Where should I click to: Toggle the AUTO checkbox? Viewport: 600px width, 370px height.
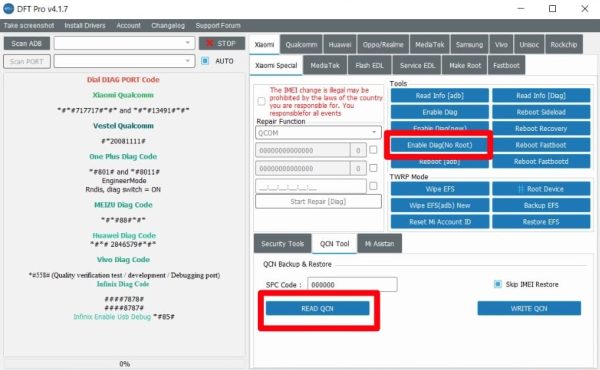(x=205, y=61)
